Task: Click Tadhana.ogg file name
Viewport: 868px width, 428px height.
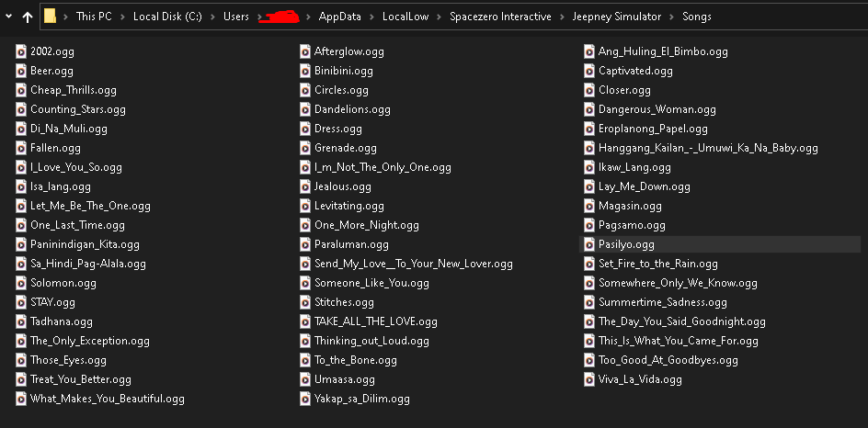Action: point(62,321)
